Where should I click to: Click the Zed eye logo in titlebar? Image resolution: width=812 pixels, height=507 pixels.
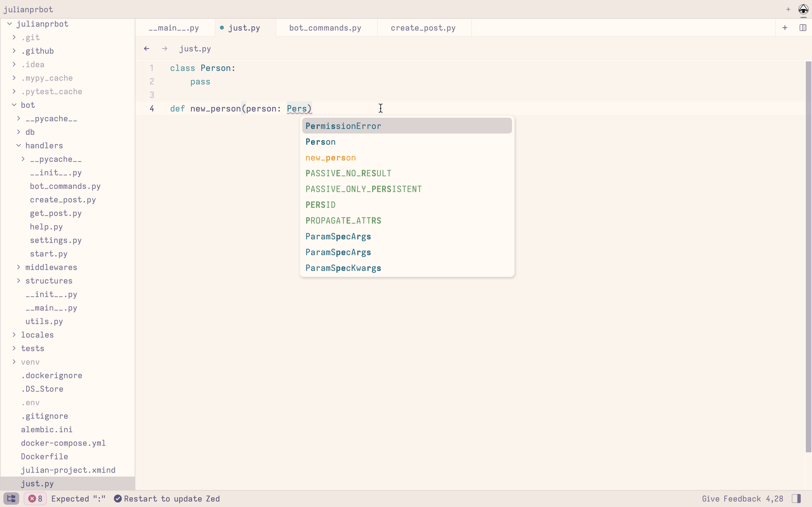coord(803,9)
